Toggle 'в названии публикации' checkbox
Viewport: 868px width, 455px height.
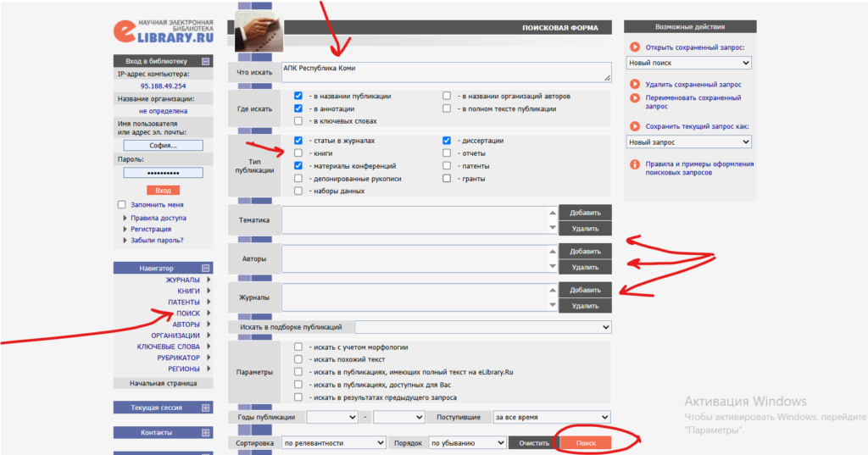click(x=298, y=96)
